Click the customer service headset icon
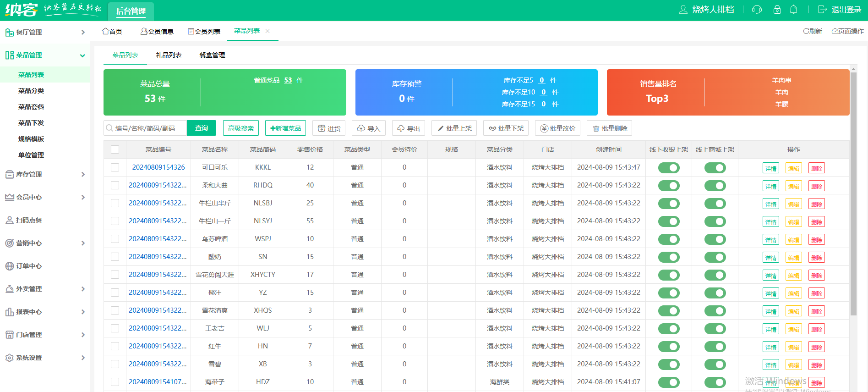Viewport: 868px width, 392px height. [757, 10]
